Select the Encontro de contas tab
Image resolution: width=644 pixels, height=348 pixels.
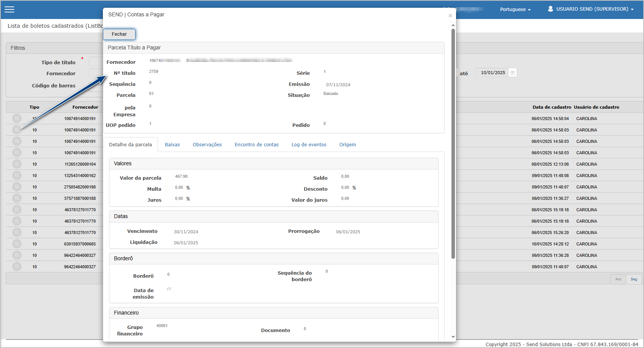click(x=257, y=145)
